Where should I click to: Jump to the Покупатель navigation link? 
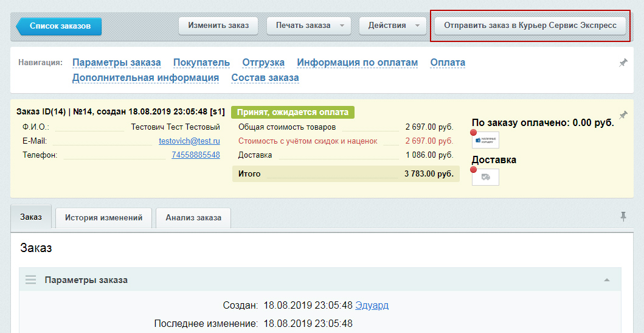click(x=201, y=63)
